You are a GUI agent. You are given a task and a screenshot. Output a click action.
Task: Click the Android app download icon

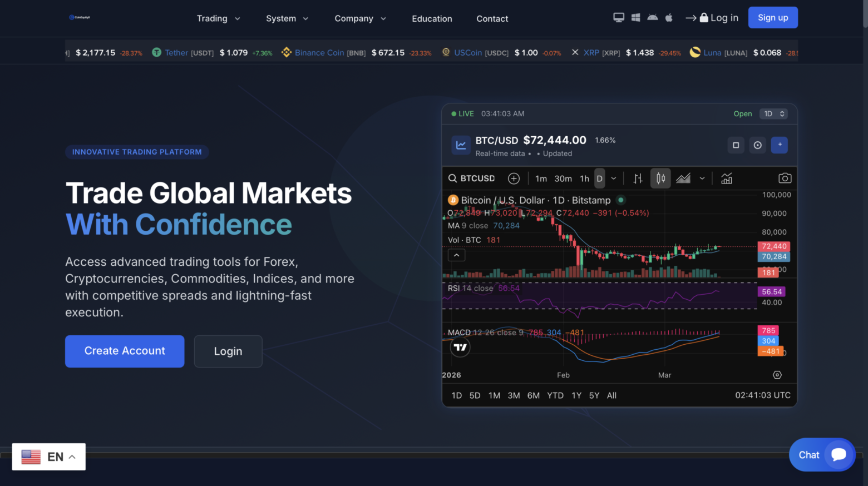[x=653, y=18]
